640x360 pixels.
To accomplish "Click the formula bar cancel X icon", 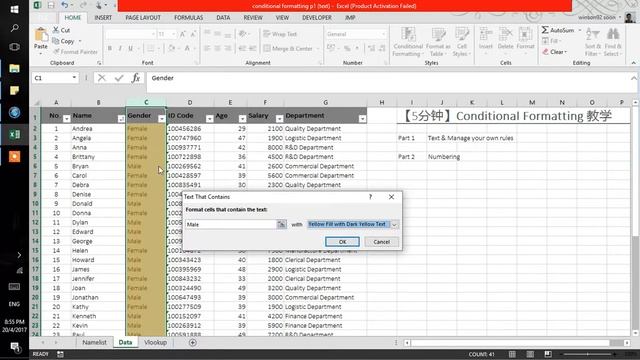I will (102, 78).
